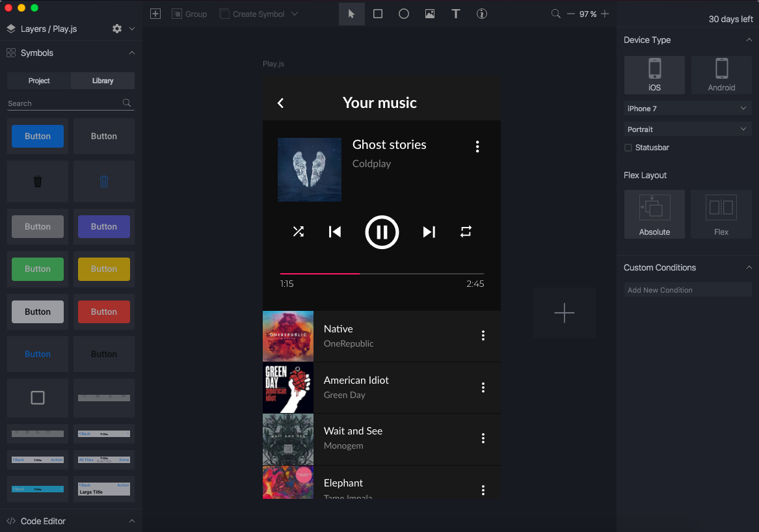This screenshot has height=532, width=759.
Task: Expand the Code Editor panel
Action: point(131,521)
